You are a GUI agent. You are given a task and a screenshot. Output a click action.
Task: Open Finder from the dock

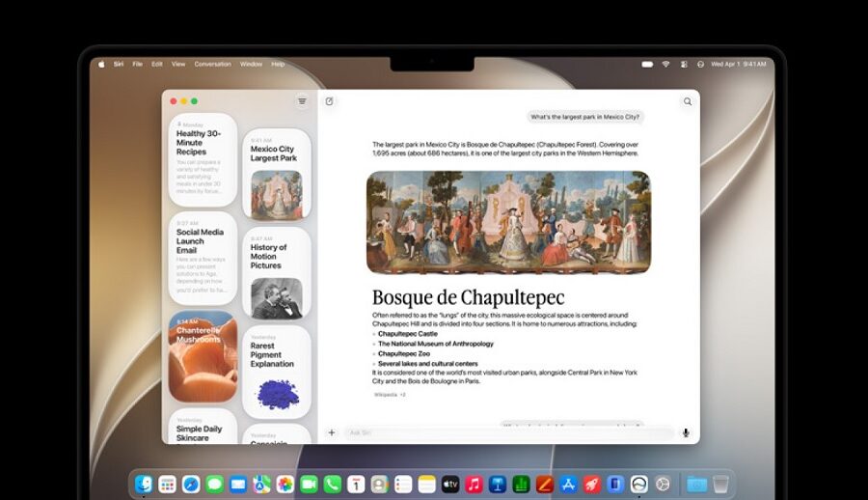pyautogui.click(x=144, y=485)
